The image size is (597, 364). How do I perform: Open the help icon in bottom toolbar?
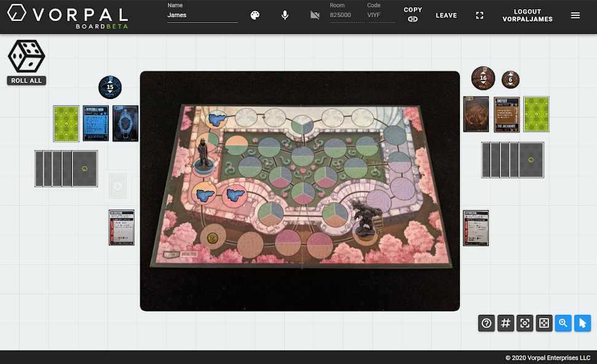click(486, 323)
